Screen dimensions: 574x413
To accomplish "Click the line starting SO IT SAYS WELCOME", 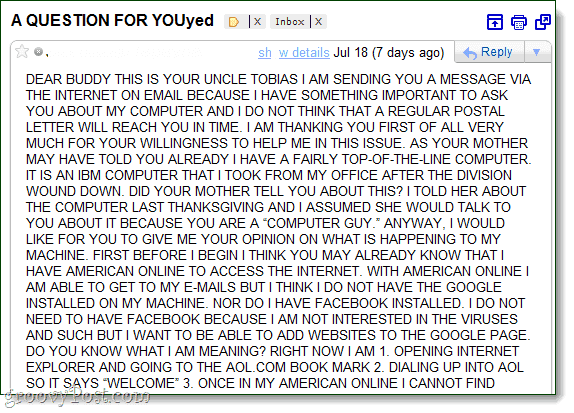I will coord(260,383).
